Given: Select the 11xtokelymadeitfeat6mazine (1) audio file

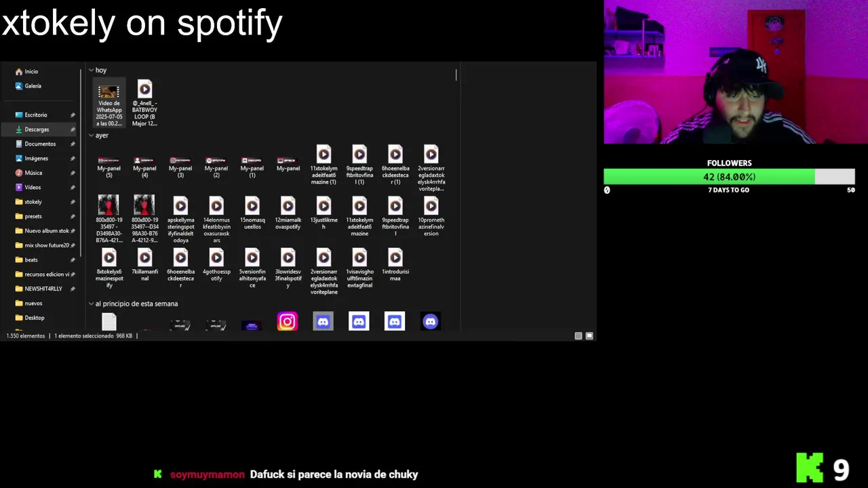Looking at the screenshot, I should [323, 165].
